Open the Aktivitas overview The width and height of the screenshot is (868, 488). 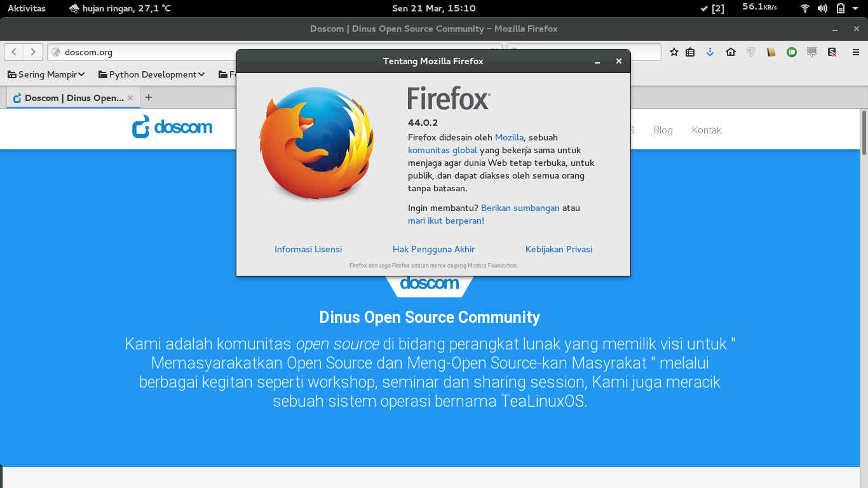(27, 8)
